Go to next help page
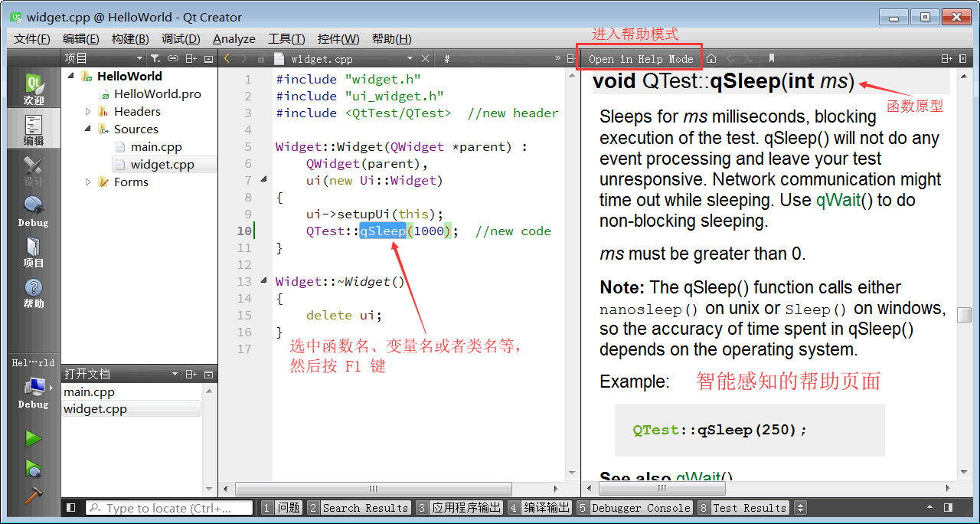 click(748, 58)
